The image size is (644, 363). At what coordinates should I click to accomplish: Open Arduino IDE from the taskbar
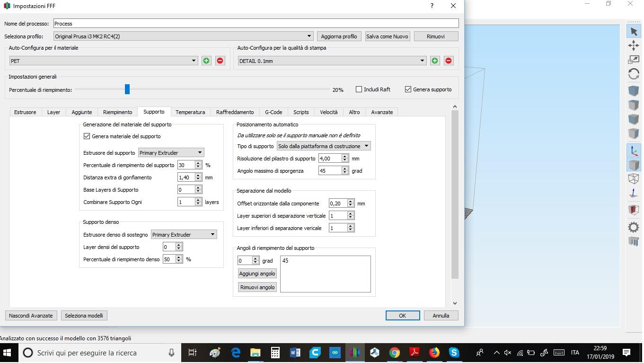tap(335, 353)
